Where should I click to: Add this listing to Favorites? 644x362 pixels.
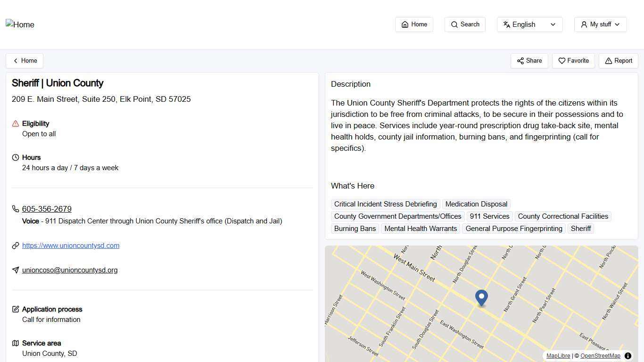[573, 61]
